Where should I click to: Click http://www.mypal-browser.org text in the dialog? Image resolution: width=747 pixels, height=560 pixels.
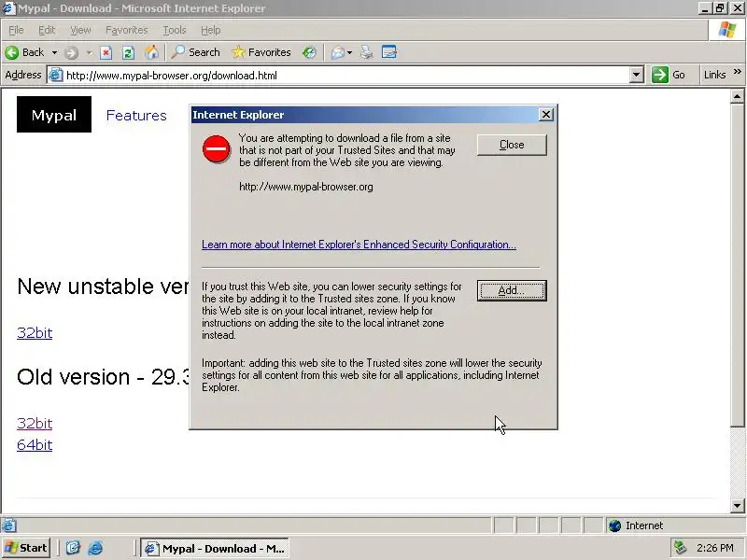click(306, 187)
